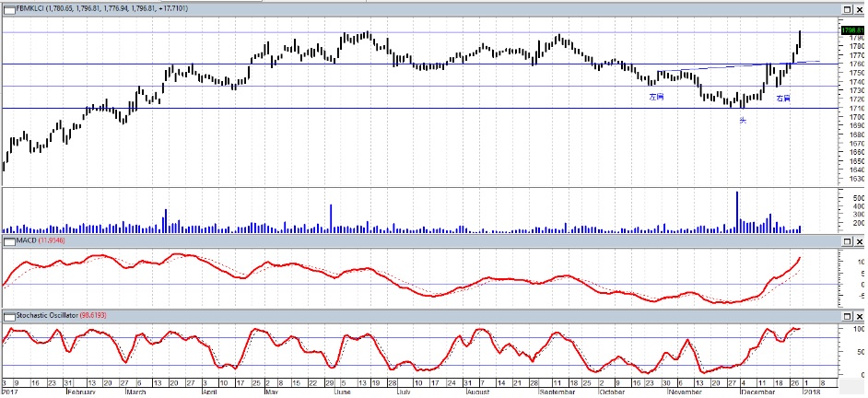Click the June label on date axis
This screenshot has width=868, height=398.
343,392
